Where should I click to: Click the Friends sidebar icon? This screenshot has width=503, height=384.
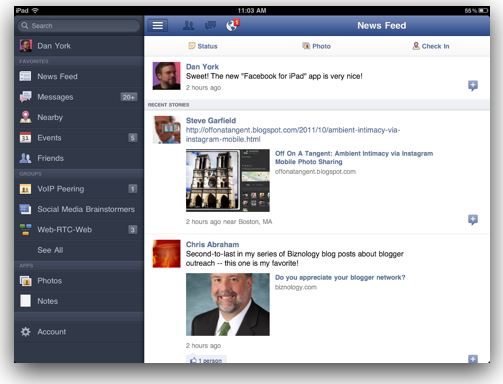(x=25, y=158)
